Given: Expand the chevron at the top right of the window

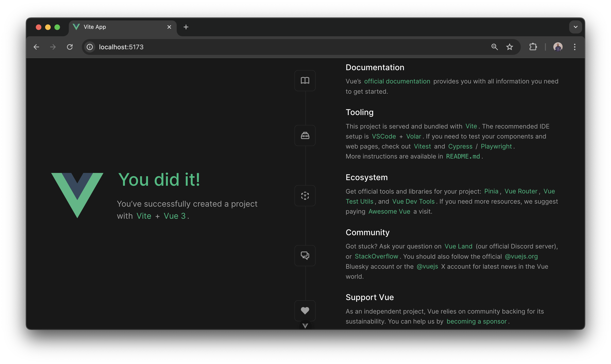Looking at the screenshot, I should click(575, 27).
